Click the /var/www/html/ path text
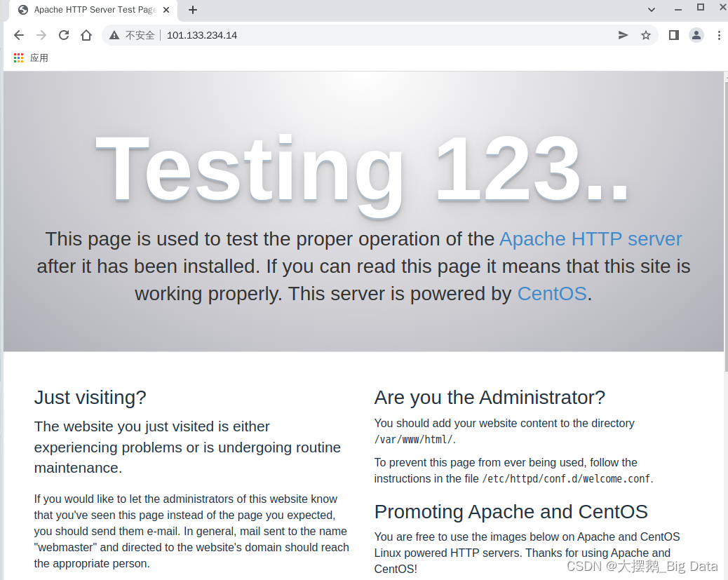Image resolution: width=728 pixels, height=580 pixels. pyautogui.click(x=414, y=439)
